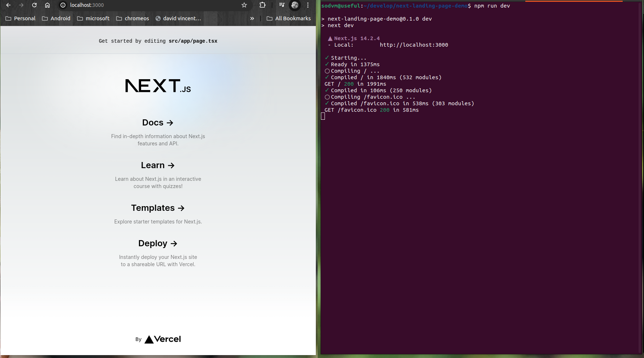Click inside the address bar

coord(145,5)
